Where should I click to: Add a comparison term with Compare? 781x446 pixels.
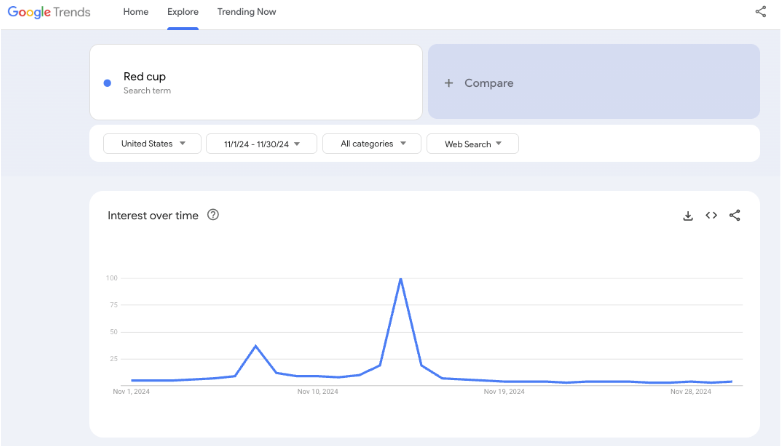pos(594,82)
